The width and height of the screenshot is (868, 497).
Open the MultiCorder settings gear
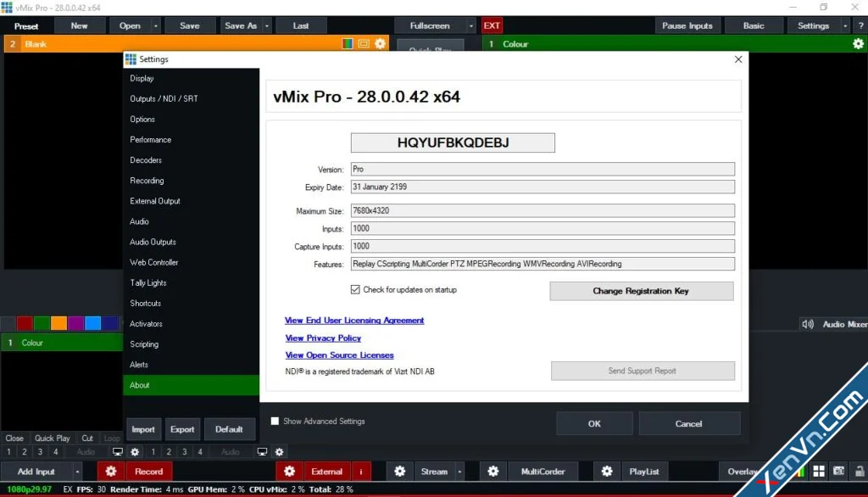pyautogui.click(x=493, y=472)
